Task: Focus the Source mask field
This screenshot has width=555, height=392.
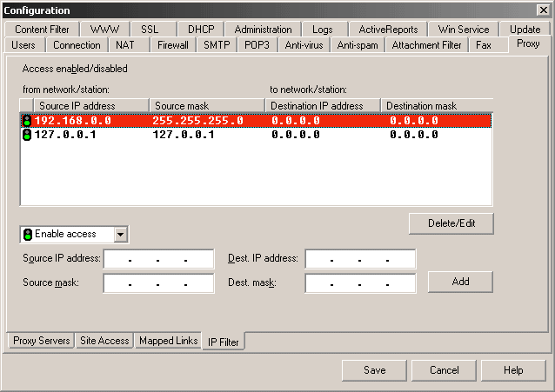Action: pos(158,283)
